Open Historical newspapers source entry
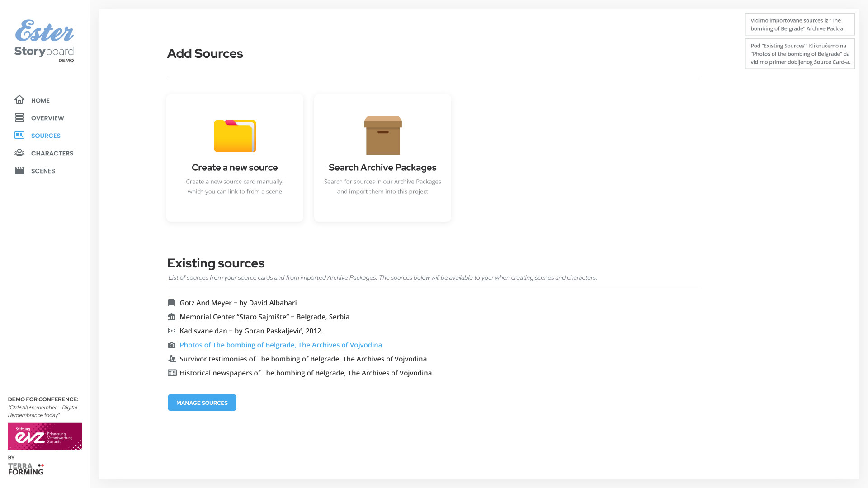The image size is (868, 488). 305,373
